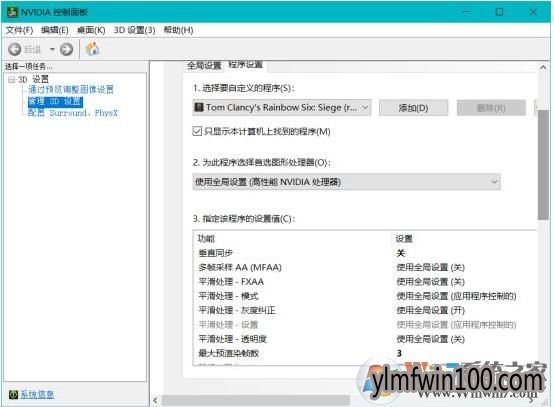Toggle the show only programs found on this computer checkbox
The height and width of the screenshot is (407, 554).
pyautogui.click(x=197, y=131)
